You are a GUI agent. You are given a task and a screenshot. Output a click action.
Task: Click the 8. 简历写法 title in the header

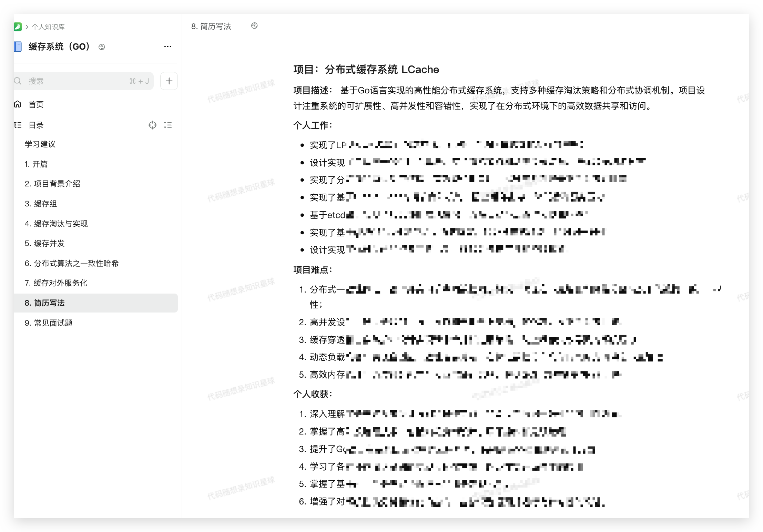coord(211,26)
